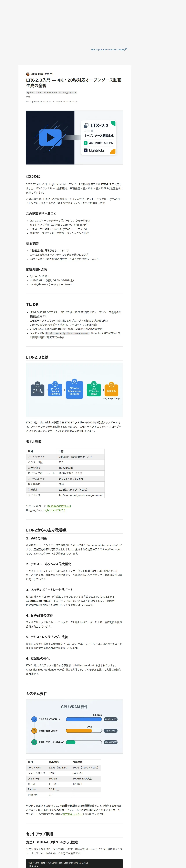Click the 'NVIDIA GPU（推奨: VRAM 32GB以上）' bullet
186x868 pixels.
[x=52, y=280]
